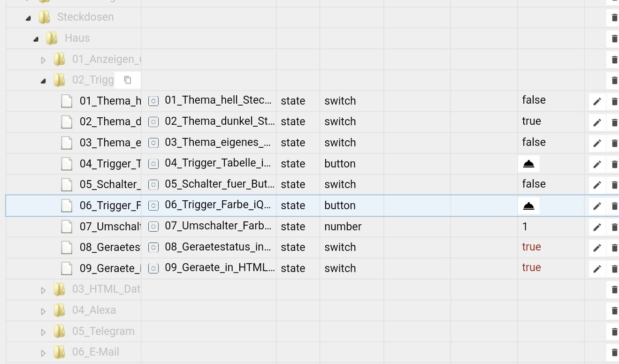Click the state object icon of 02_Thema_dunkel_St
The width and height of the screenshot is (619, 364).
[x=153, y=122]
